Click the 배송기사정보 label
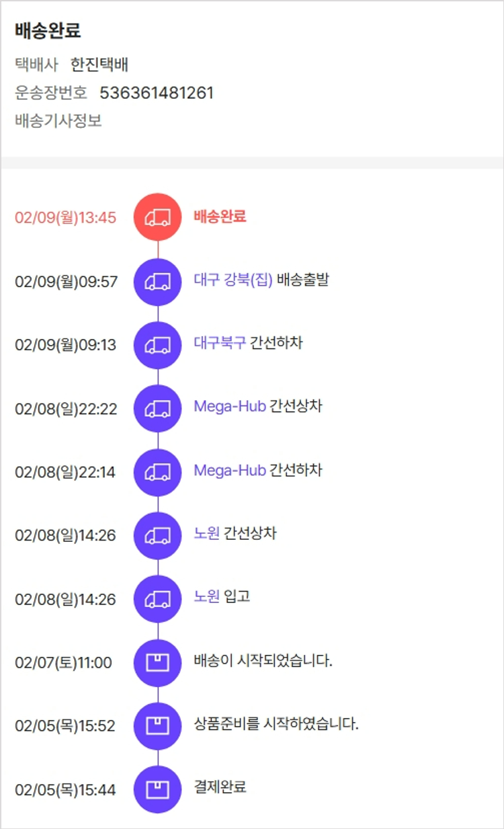 pyautogui.click(x=58, y=122)
